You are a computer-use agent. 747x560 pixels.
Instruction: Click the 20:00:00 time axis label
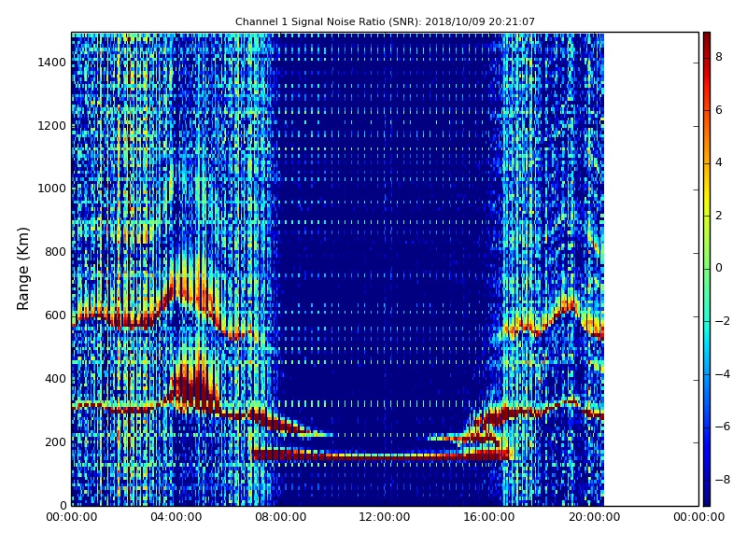coord(594,517)
